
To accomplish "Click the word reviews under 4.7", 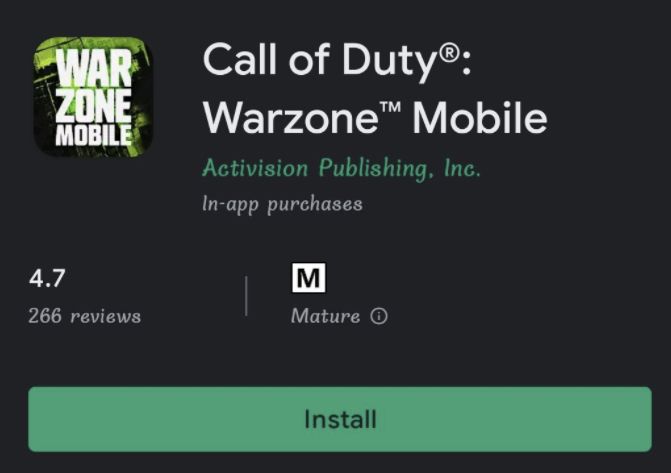I will click(x=105, y=317).
